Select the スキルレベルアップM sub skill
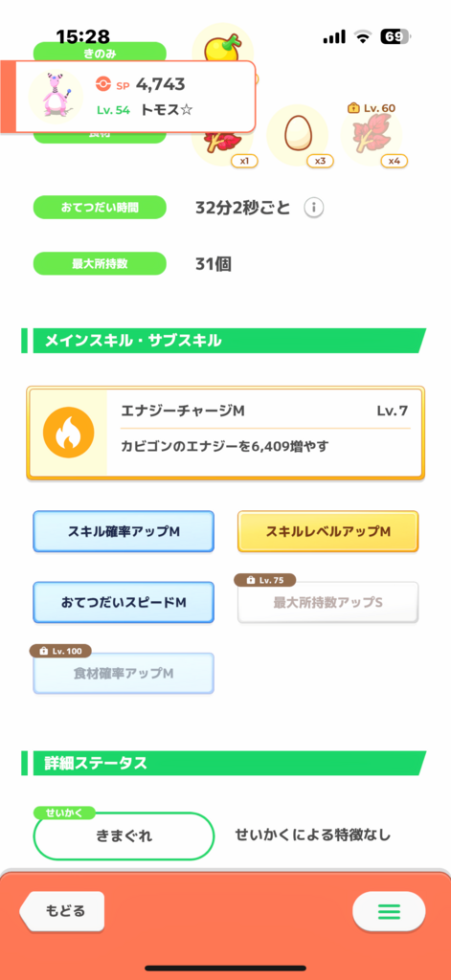Image resolution: width=451 pixels, height=980 pixels. point(328,531)
